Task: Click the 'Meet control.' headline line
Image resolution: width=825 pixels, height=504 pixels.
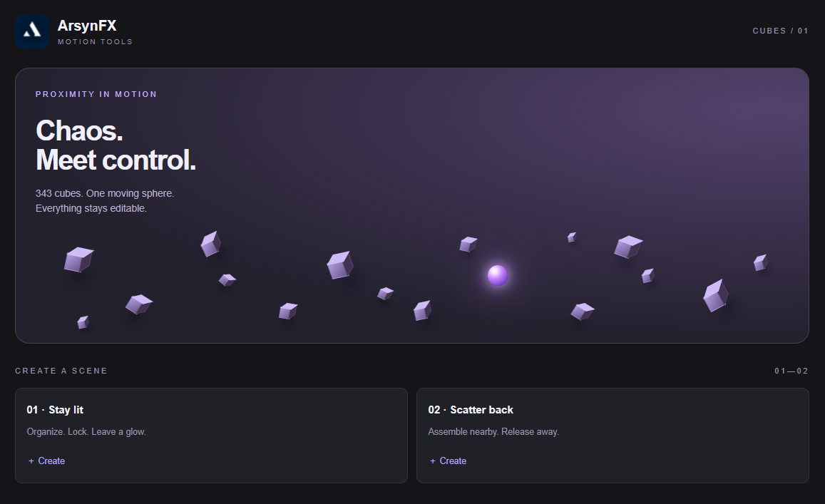Action: coord(116,160)
